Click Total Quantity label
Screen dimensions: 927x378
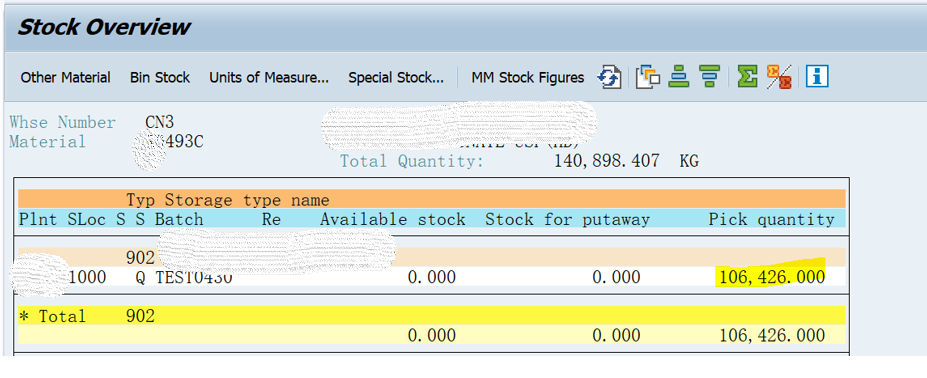(x=411, y=161)
